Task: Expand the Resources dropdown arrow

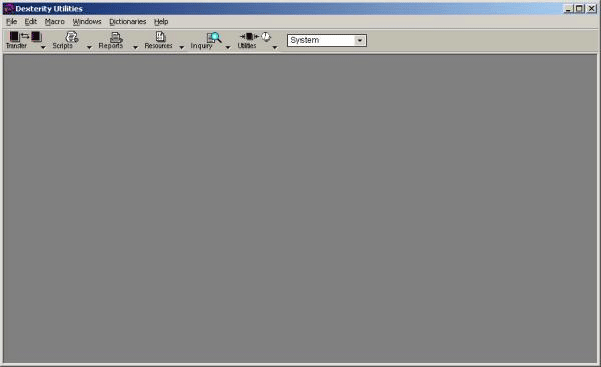Action: [x=182, y=47]
